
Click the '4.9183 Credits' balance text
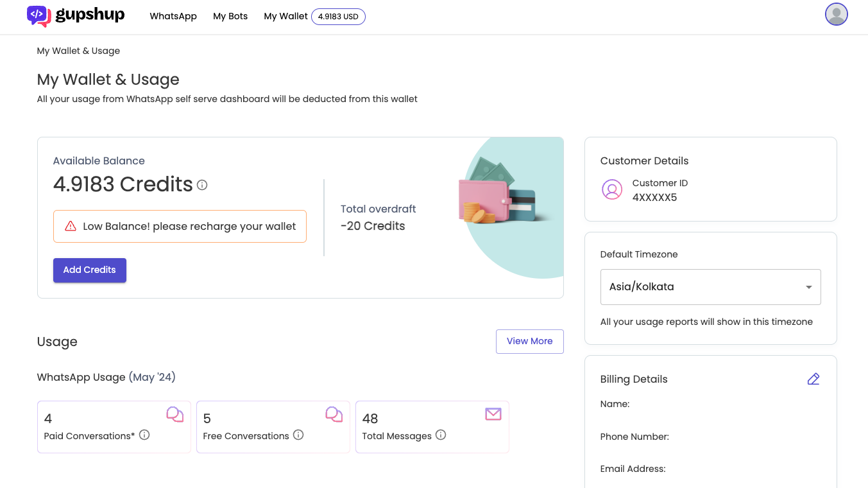coord(123,184)
